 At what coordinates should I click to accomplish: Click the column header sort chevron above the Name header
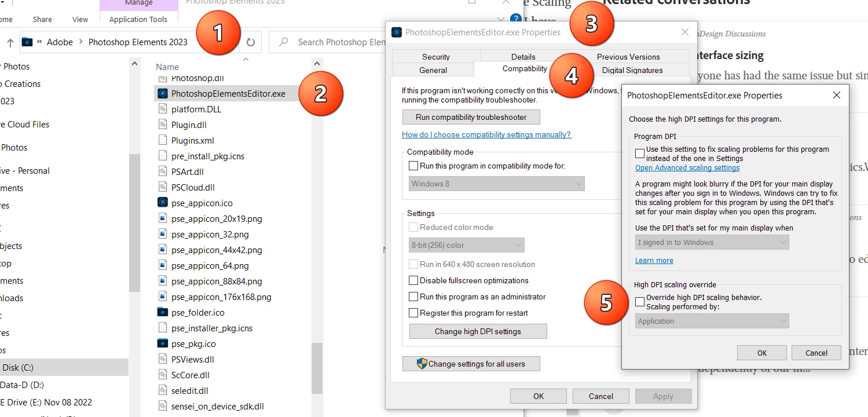246,59
